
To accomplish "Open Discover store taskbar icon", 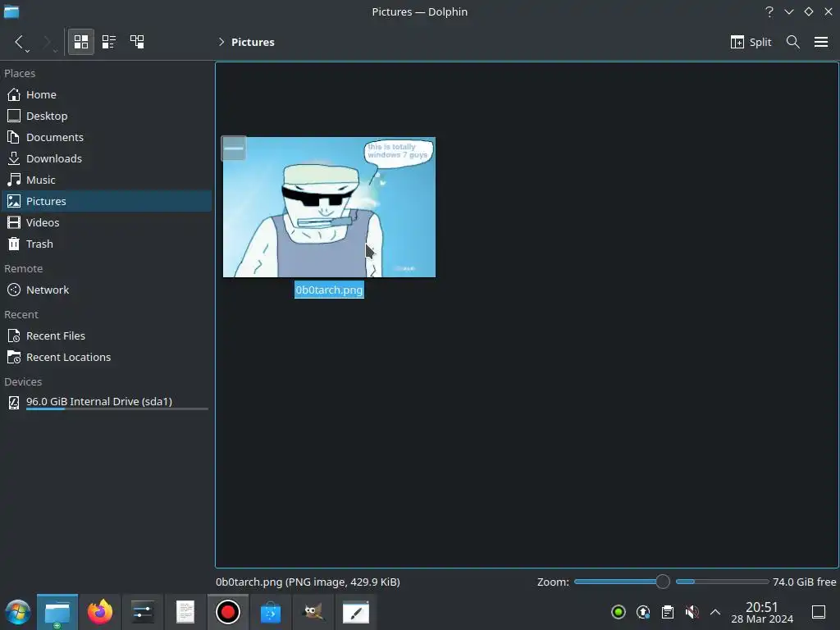I will pyautogui.click(x=271, y=612).
